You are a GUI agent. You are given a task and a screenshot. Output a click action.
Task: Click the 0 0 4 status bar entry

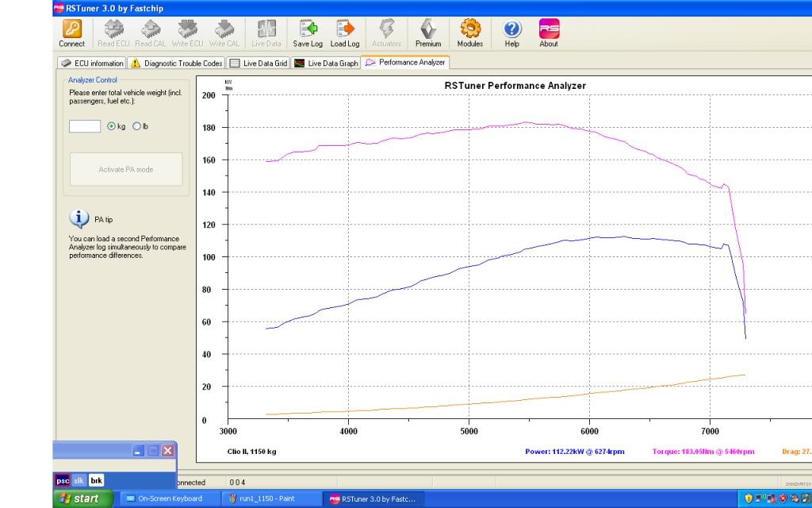(237, 482)
